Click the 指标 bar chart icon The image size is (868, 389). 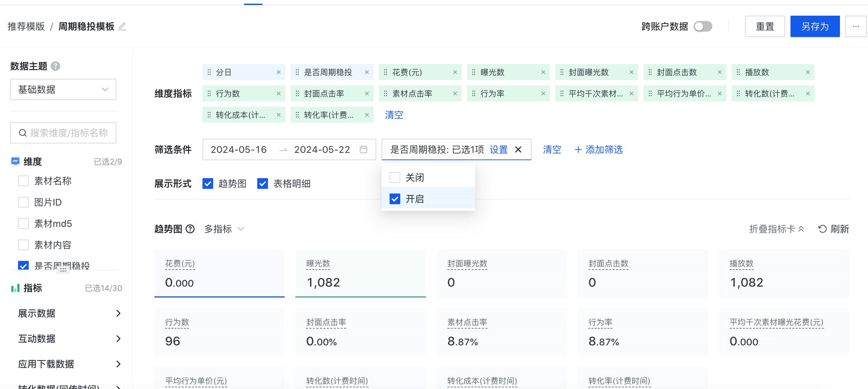15,288
